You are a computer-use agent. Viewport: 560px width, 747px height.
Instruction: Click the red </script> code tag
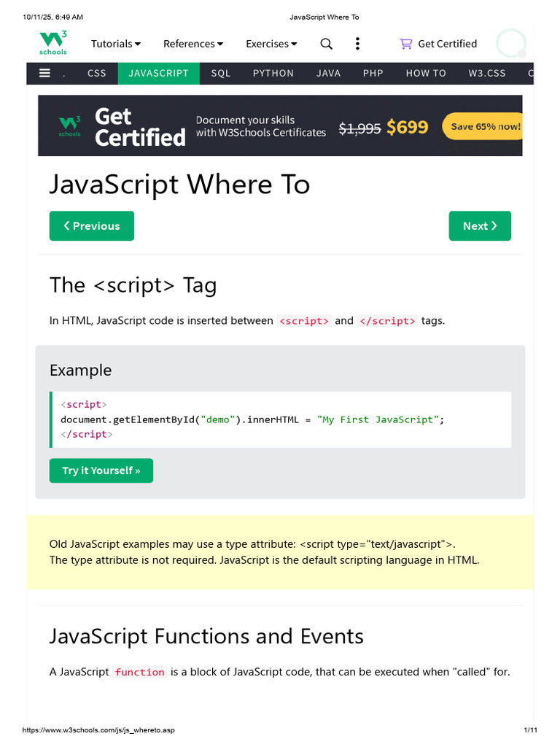[x=387, y=321]
